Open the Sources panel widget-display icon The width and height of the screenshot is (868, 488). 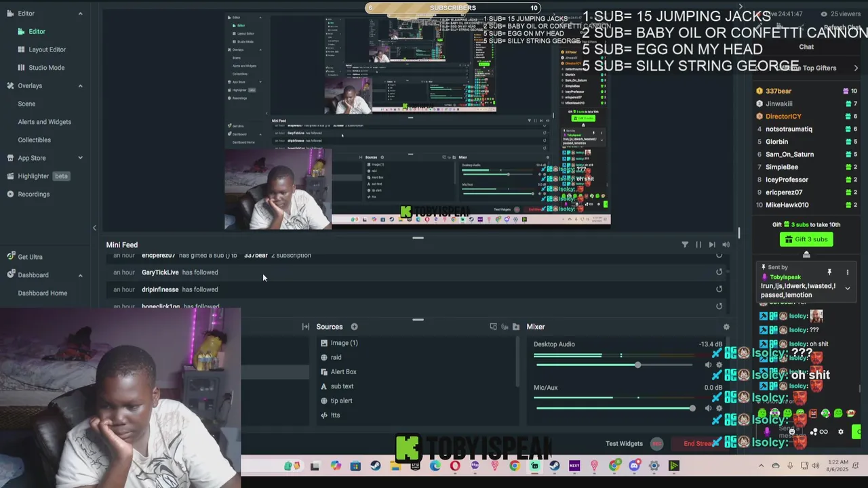(x=493, y=327)
